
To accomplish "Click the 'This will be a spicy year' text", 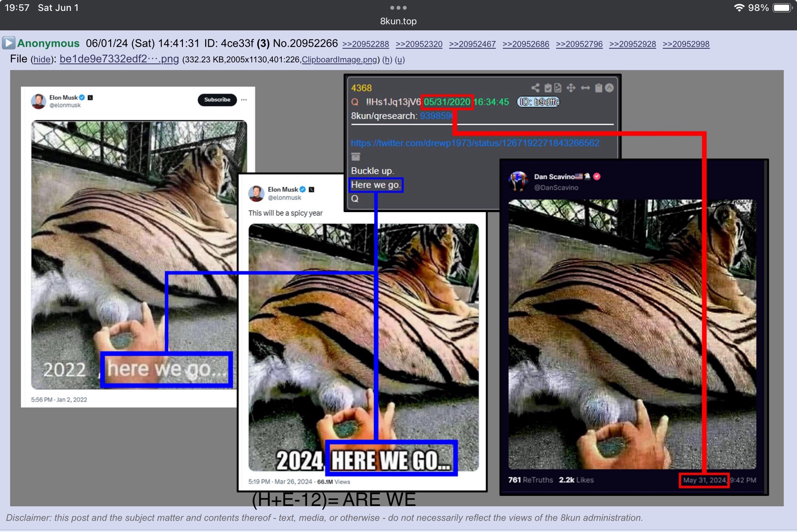I will click(x=285, y=213).
